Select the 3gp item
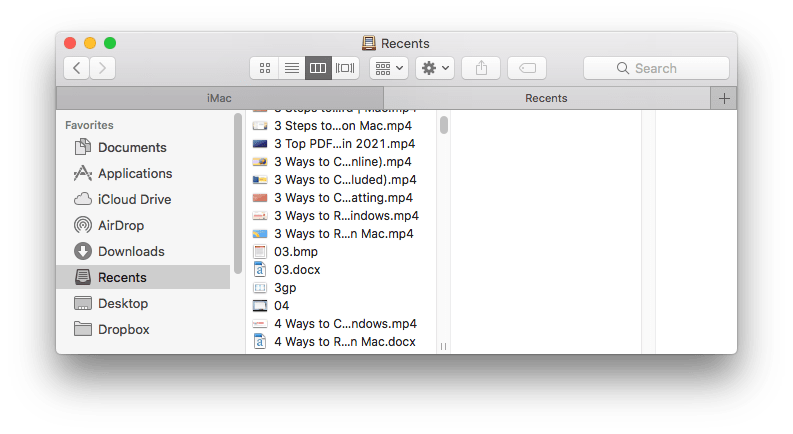 point(340,288)
